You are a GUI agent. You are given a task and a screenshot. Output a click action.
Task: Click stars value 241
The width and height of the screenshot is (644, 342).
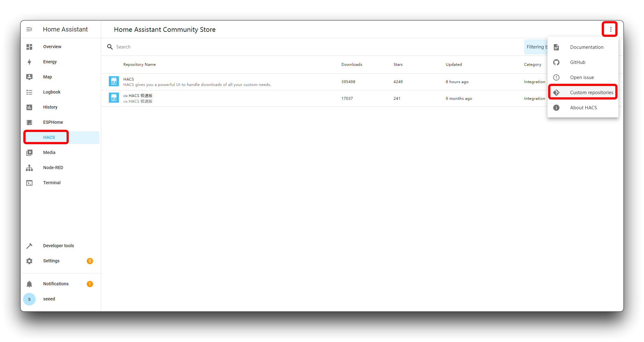[x=397, y=98]
